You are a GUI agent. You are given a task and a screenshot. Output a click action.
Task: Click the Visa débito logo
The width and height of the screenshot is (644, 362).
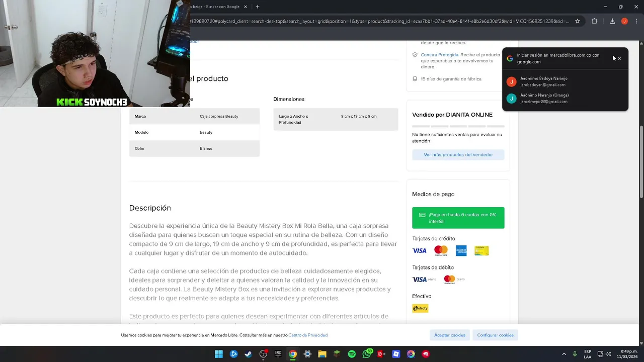(x=424, y=280)
